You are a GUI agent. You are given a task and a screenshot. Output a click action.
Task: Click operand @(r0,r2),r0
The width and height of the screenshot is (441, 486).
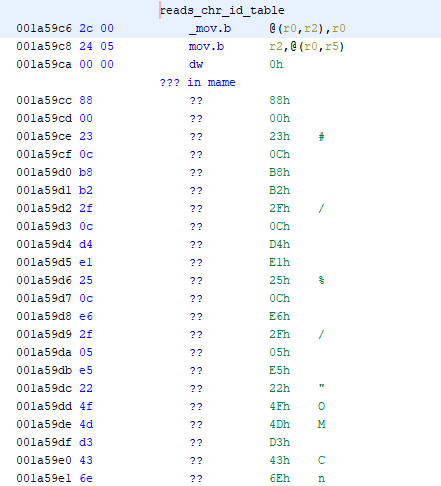coord(307,29)
